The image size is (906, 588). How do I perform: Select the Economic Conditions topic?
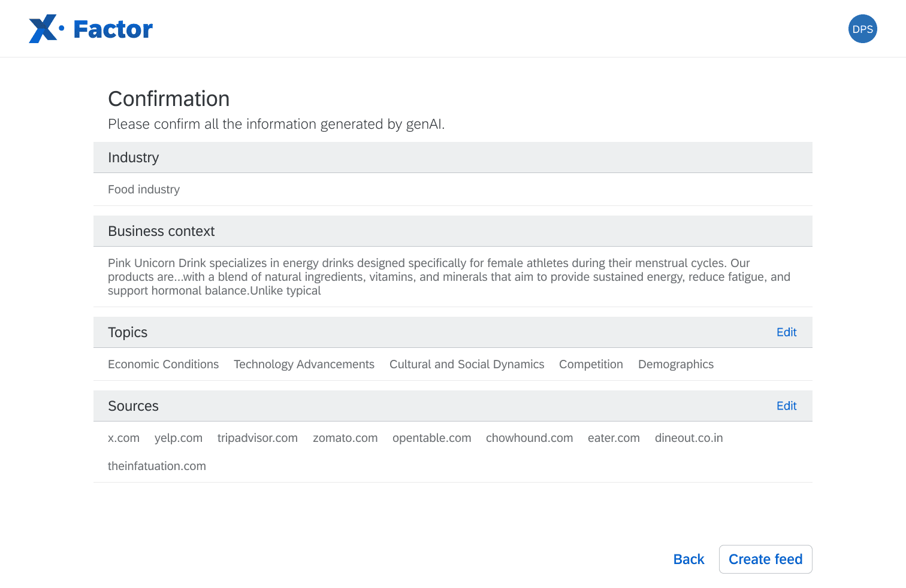point(163,364)
